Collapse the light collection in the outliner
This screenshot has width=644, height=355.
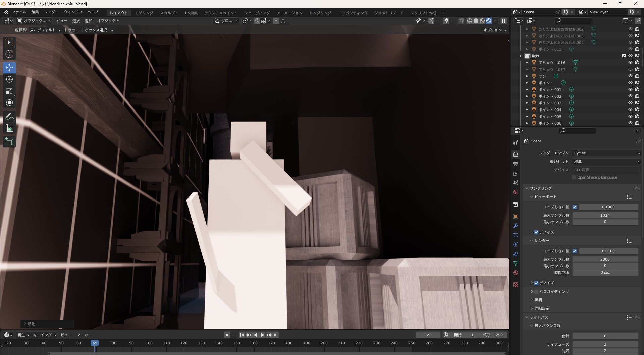521,56
